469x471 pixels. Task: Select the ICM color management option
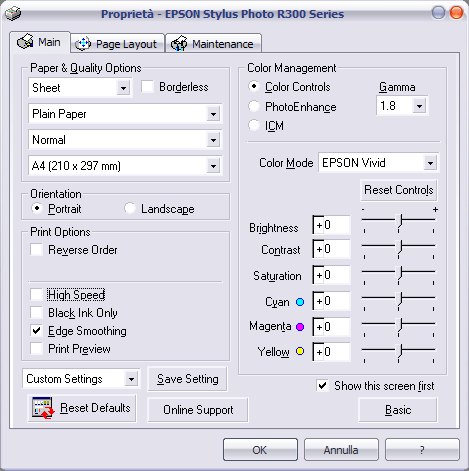pyautogui.click(x=254, y=126)
